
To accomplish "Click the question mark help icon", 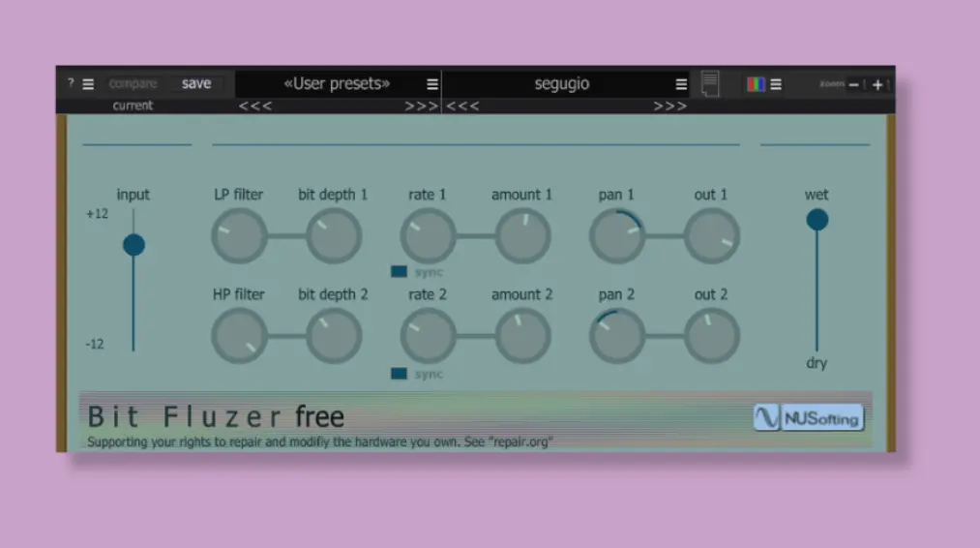I will click(71, 82).
